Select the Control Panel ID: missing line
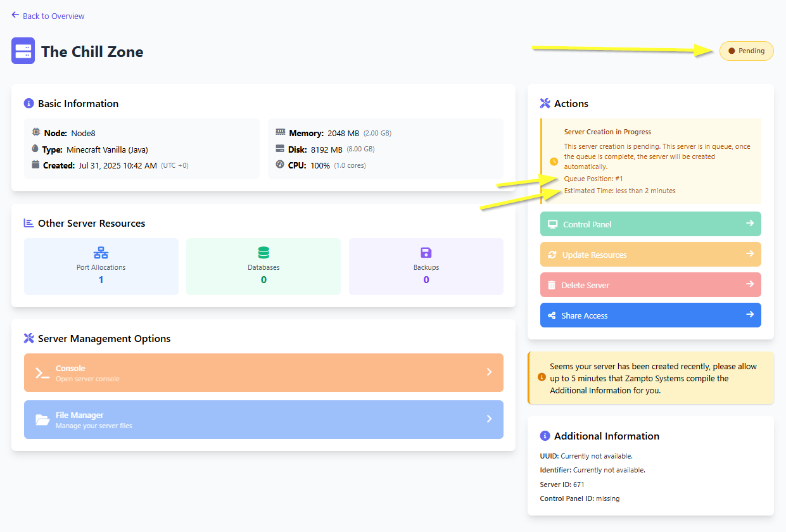 point(580,498)
